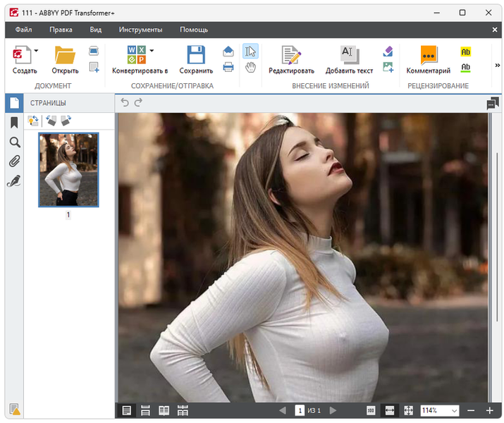The height and width of the screenshot is (423, 504).
Task: Select the text selection cursor tool
Action: pos(250,51)
